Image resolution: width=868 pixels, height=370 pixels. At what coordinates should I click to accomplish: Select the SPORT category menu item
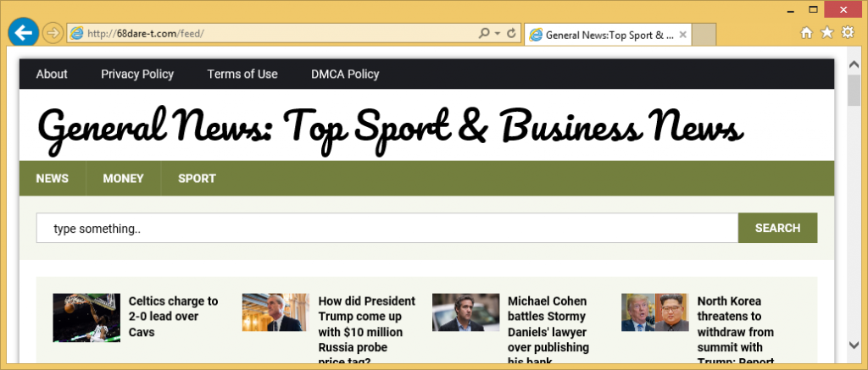(197, 179)
